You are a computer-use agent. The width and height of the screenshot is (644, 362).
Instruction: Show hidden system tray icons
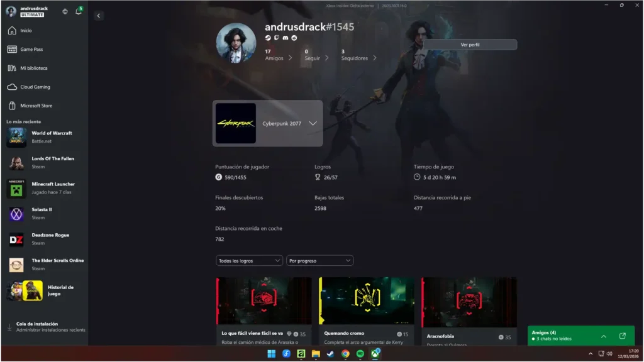[x=590, y=353]
